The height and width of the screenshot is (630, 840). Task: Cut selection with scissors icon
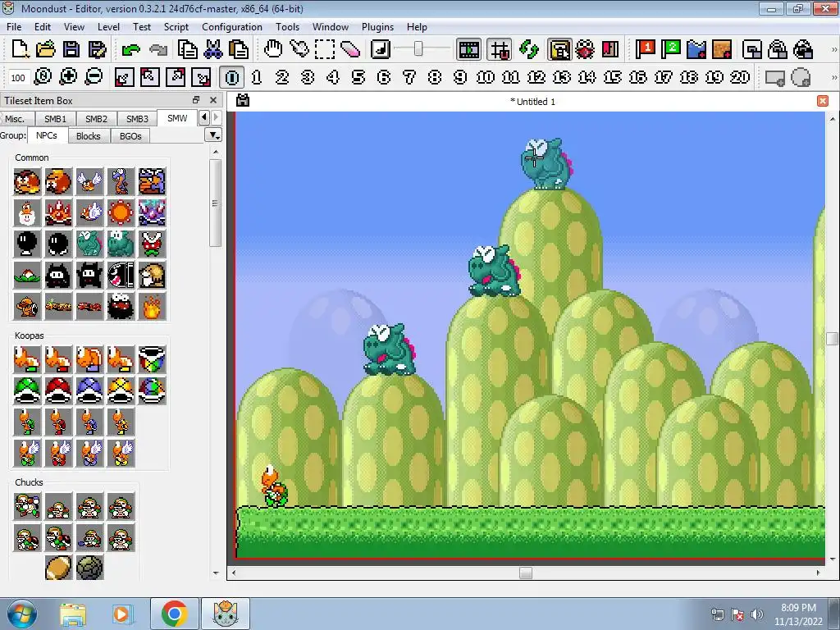coord(213,50)
